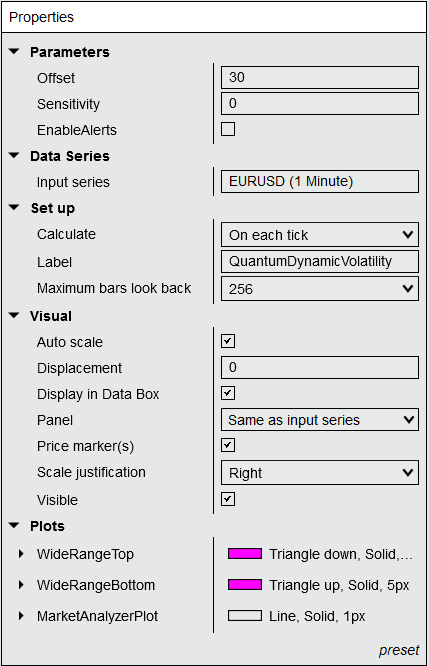Toggle the Visible checkbox

coord(228,499)
